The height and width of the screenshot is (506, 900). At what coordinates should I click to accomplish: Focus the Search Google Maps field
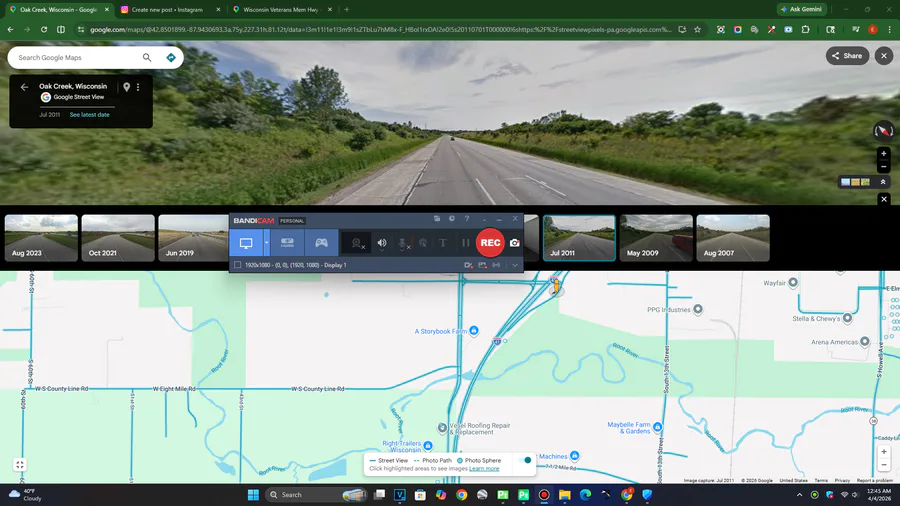click(77, 57)
